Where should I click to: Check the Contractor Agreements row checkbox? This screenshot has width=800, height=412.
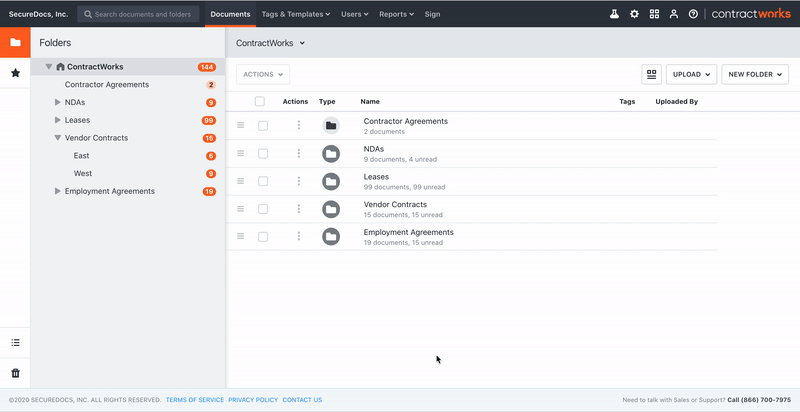263,125
